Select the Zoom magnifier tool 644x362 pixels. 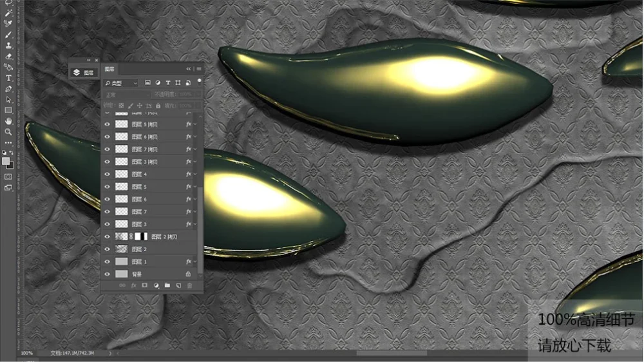coord(8,132)
